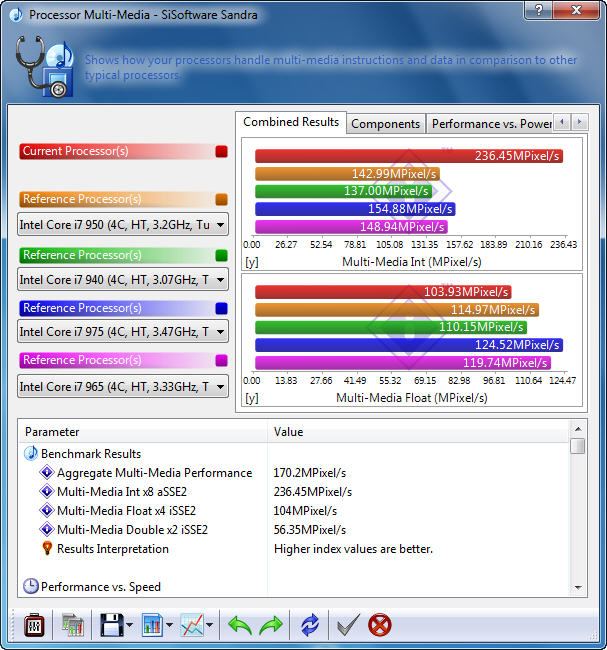607x650 pixels.
Task: Select the Aggregate Multi-Media Performance row text
Action: pyautogui.click(x=154, y=473)
